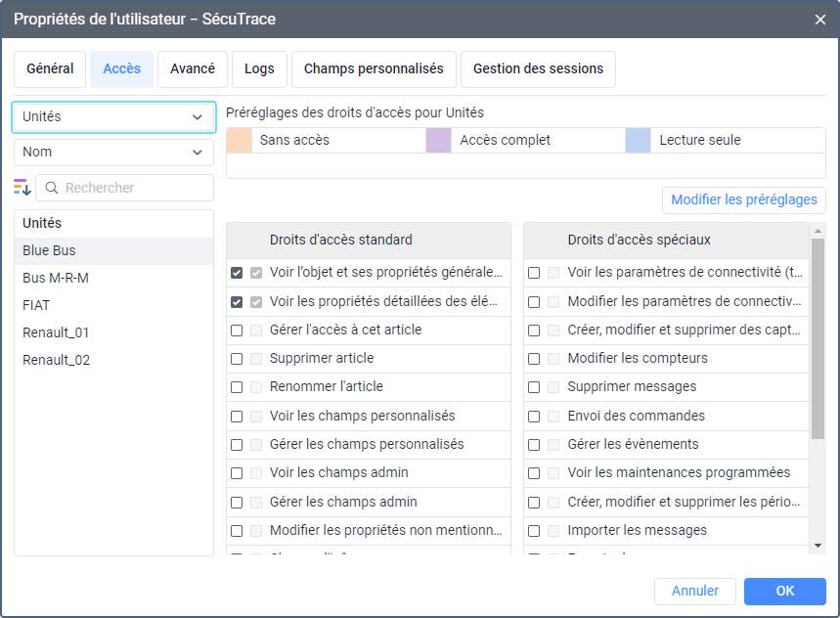This screenshot has height=618, width=840.
Task: Select Renault_01 in the units list
Action: coord(56,332)
